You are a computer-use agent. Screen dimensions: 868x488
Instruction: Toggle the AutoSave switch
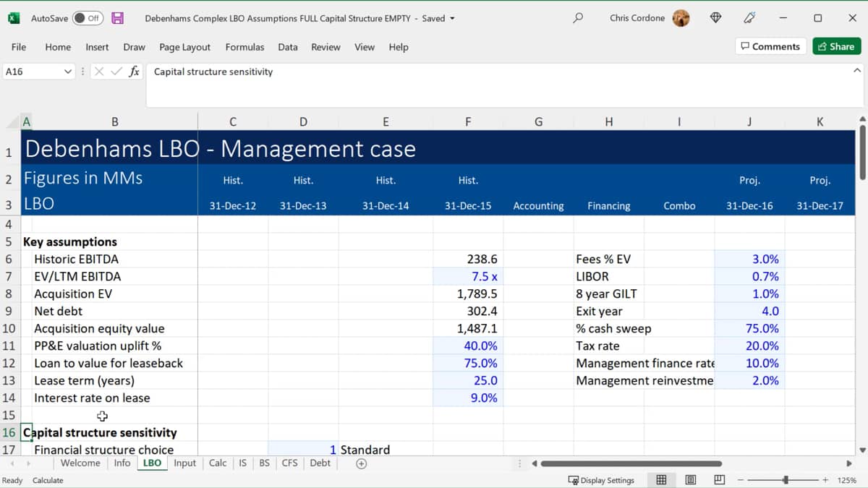[x=88, y=18]
